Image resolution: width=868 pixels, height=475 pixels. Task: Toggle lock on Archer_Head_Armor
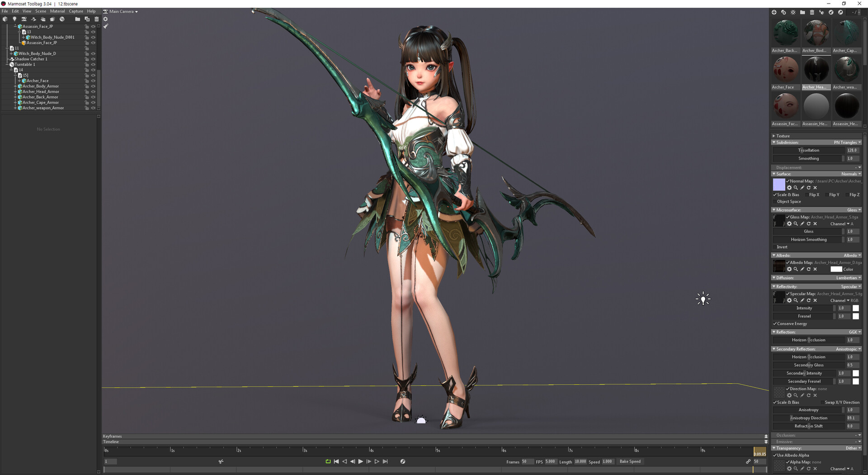click(x=87, y=92)
